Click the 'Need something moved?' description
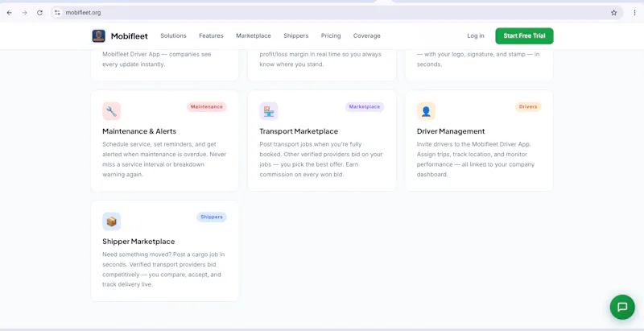 coord(163,270)
